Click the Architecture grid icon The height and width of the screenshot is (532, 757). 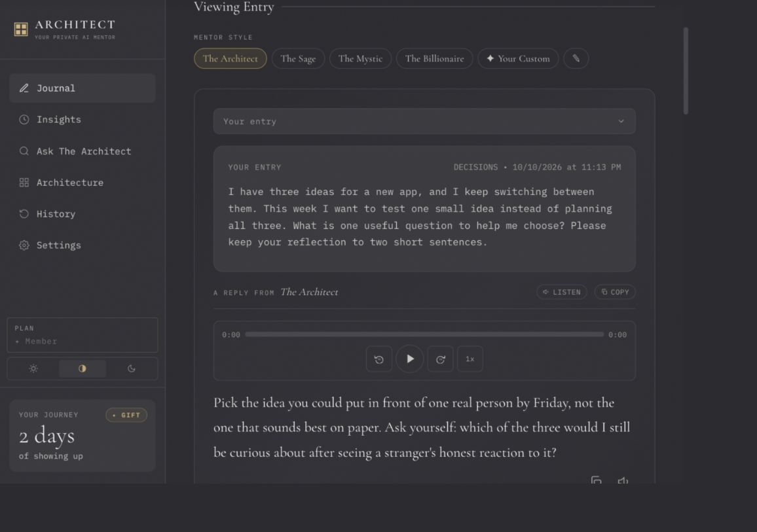coord(24,183)
